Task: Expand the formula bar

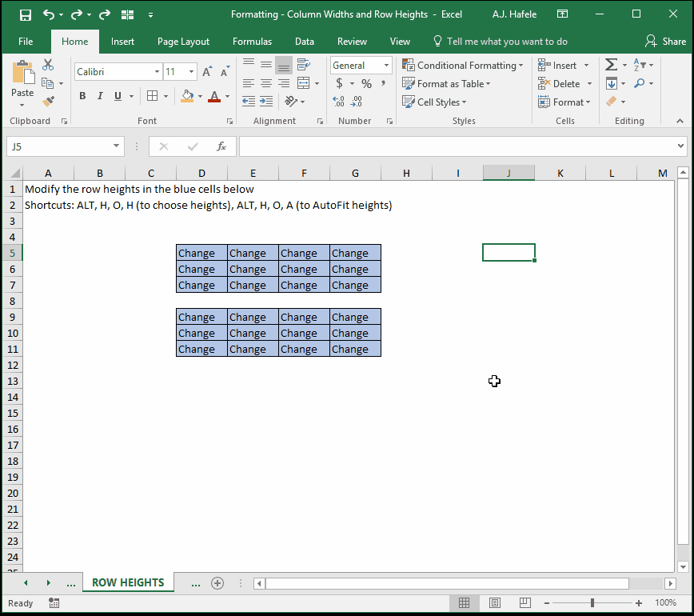Action: (x=680, y=146)
